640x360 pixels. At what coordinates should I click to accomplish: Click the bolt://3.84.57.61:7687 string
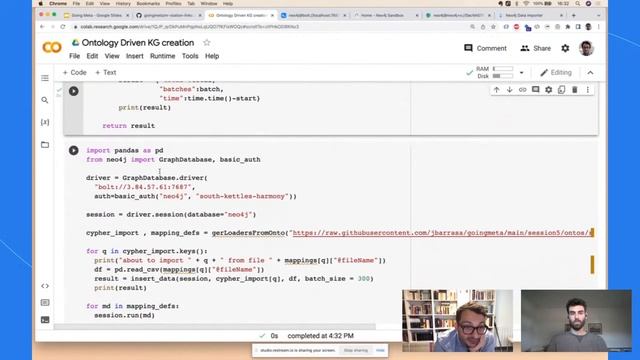(x=143, y=187)
